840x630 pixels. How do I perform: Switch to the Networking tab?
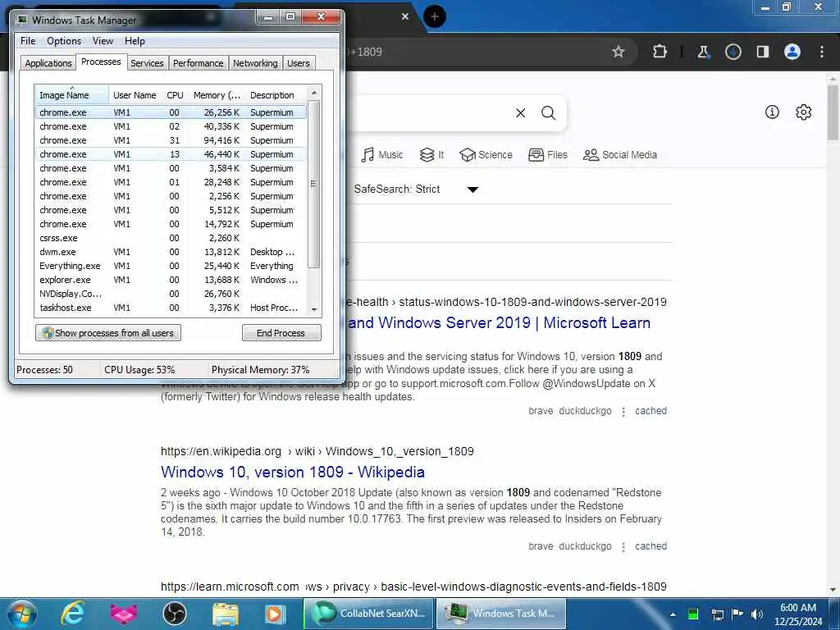[x=255, y=63]
